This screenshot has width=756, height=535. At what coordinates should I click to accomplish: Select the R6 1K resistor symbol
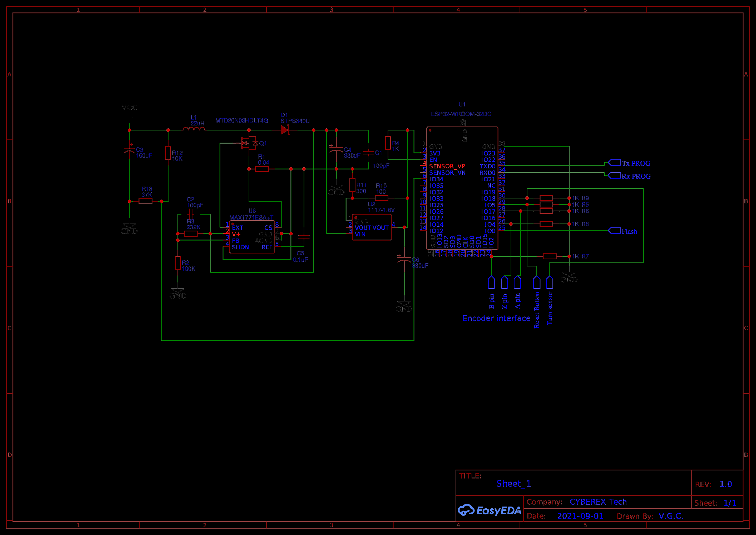click(x=546, y=211)
